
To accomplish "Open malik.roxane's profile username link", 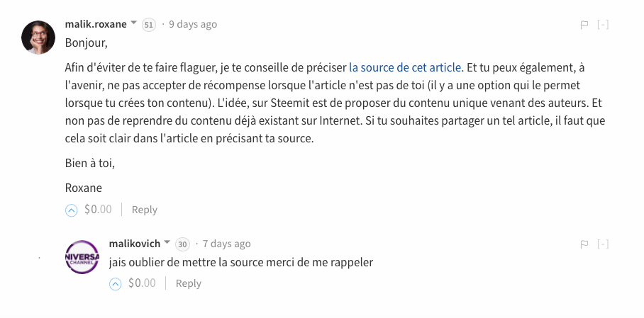I will point(96,24).
